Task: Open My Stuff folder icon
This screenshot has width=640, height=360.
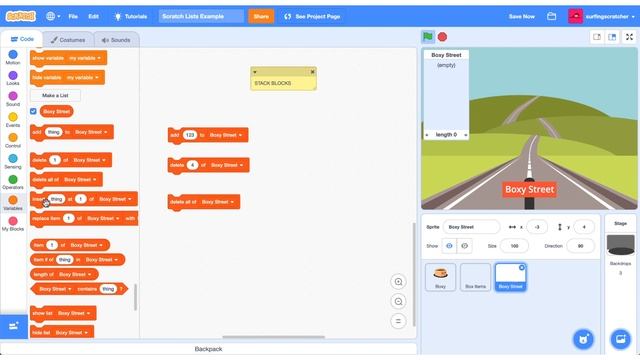Action: click(x=551, y=16)
